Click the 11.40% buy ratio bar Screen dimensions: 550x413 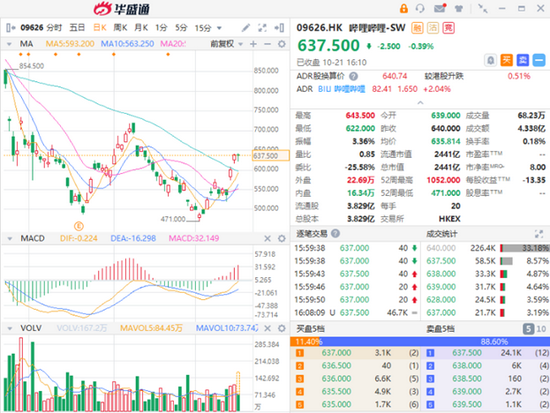[x=306, y=341]
